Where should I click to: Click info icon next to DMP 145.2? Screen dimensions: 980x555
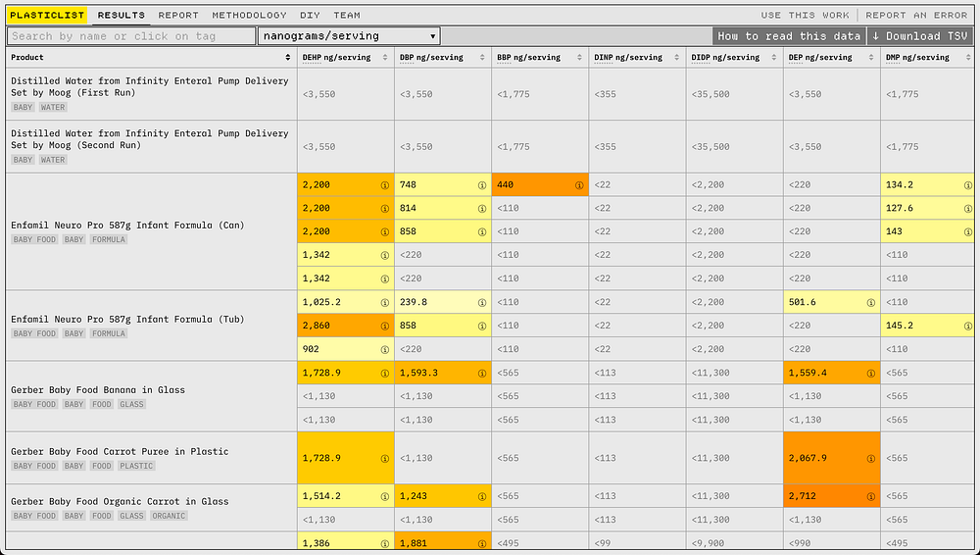coord(968,326)
